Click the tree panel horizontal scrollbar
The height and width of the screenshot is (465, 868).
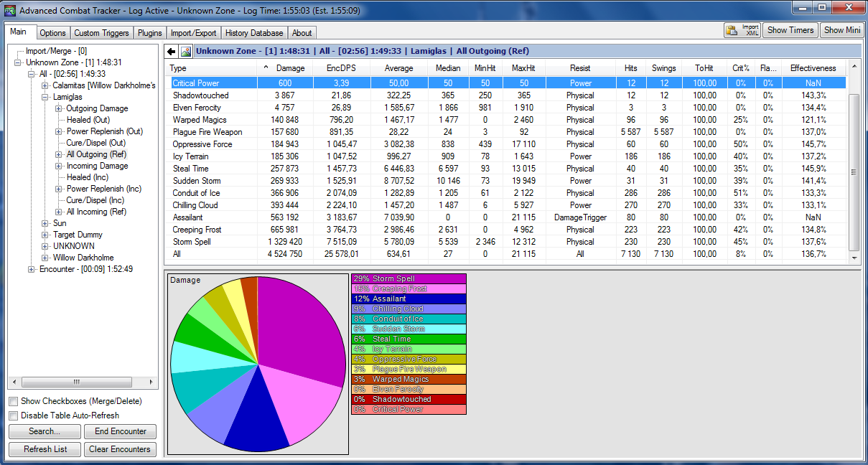83,382
